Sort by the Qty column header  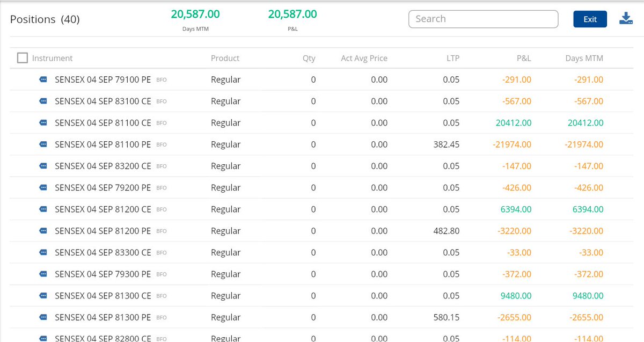(309, 58)
